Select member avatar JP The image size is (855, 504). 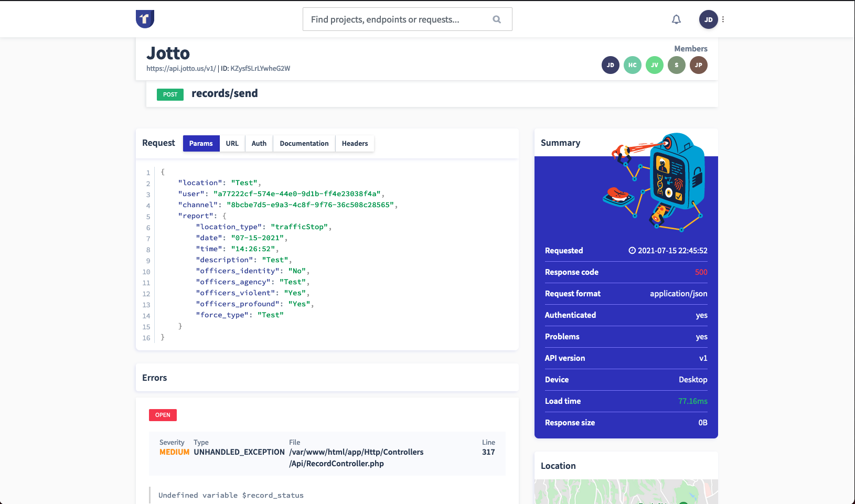tap(699, 65)
